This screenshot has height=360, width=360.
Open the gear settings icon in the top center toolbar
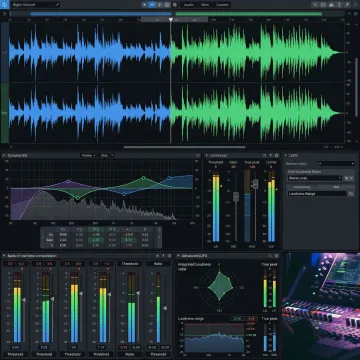coord(174,5)
